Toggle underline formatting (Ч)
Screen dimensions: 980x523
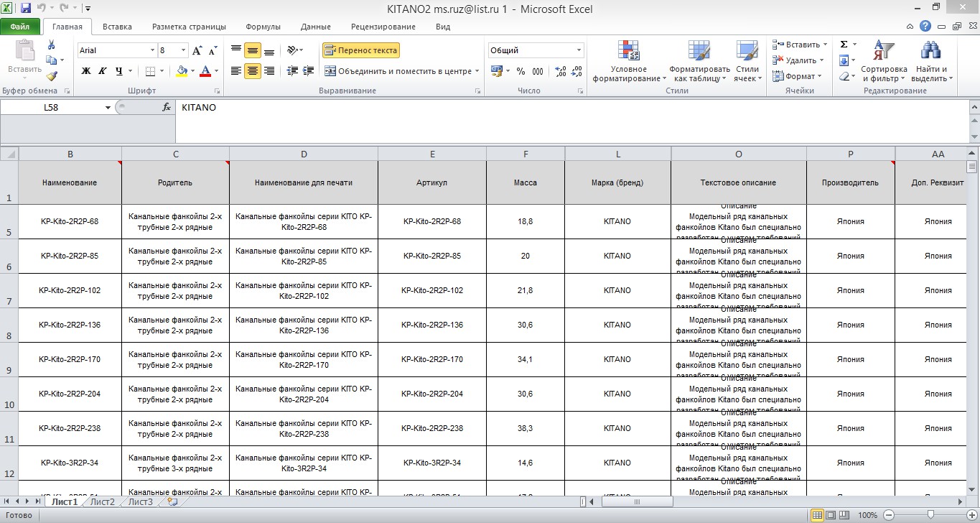(118, 71)
